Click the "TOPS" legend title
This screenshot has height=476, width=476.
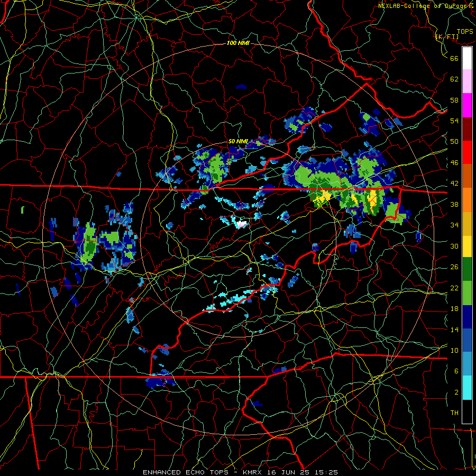click(465, 32)
